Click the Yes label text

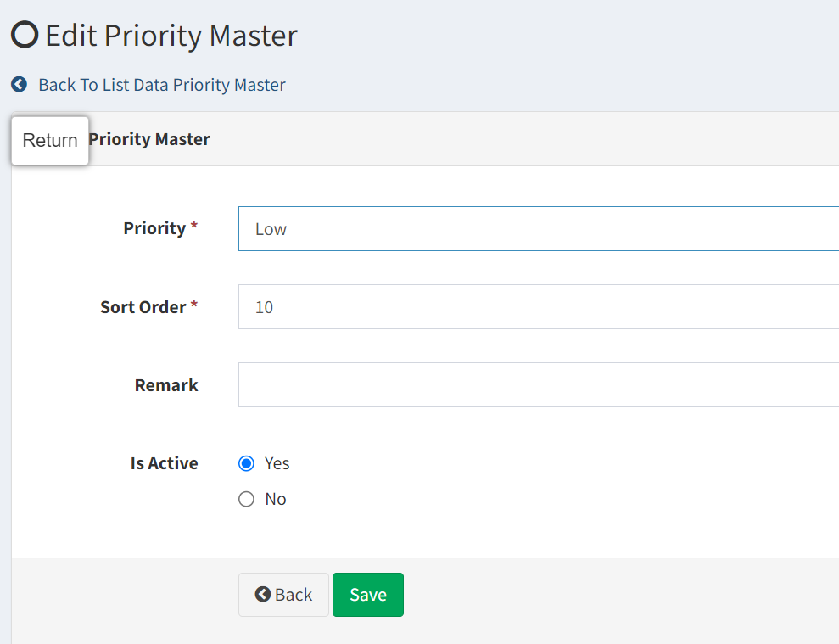point(277,463)
